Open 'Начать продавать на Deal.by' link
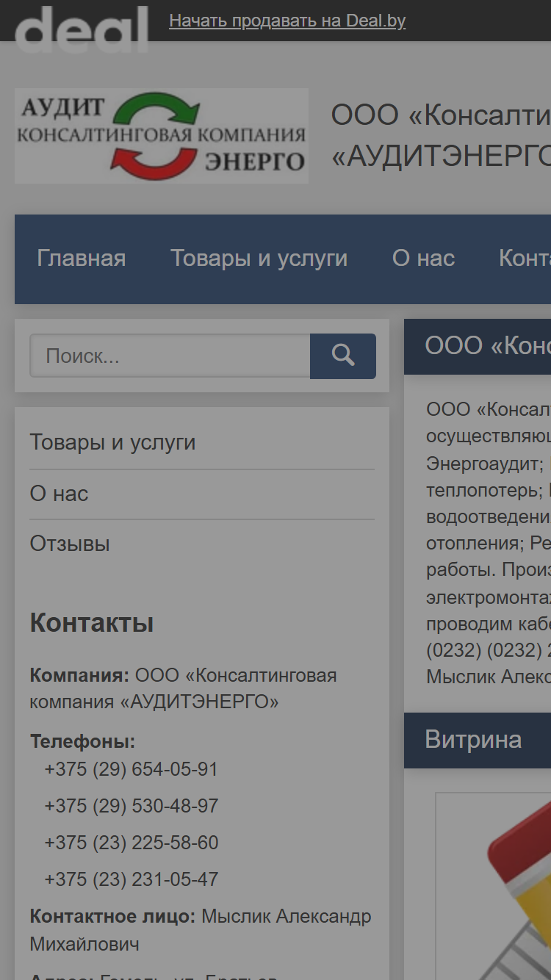The height and width of the screenshot is (980, 551). click(287, 21)
